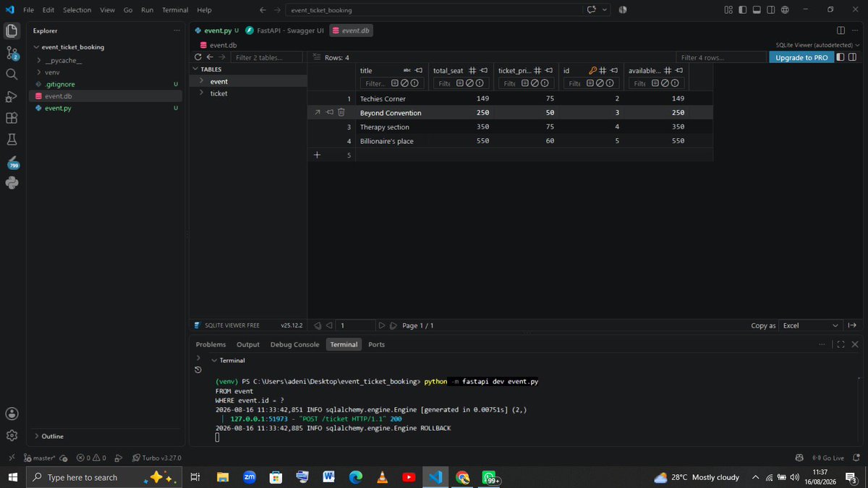Click the Turbo v3.27.0 status item
Viewport: 868px width, 488px height.
coord(156,458)
